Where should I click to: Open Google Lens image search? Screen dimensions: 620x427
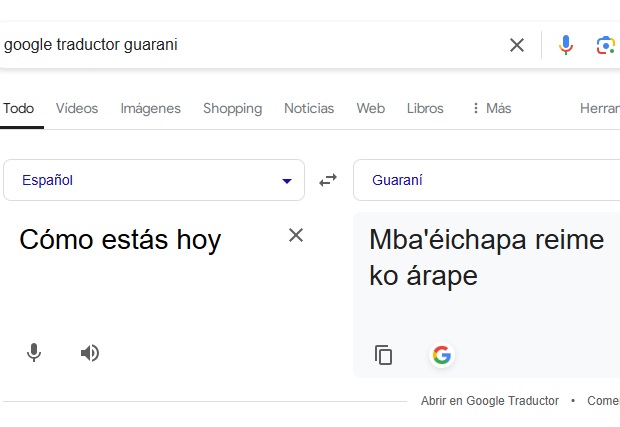pos(605,45)
